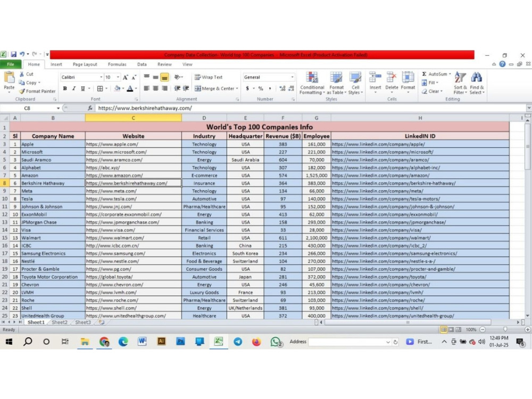Screen dimensions: 532x399
Task: Open the text Orientation options
Action: click(178, 77)
